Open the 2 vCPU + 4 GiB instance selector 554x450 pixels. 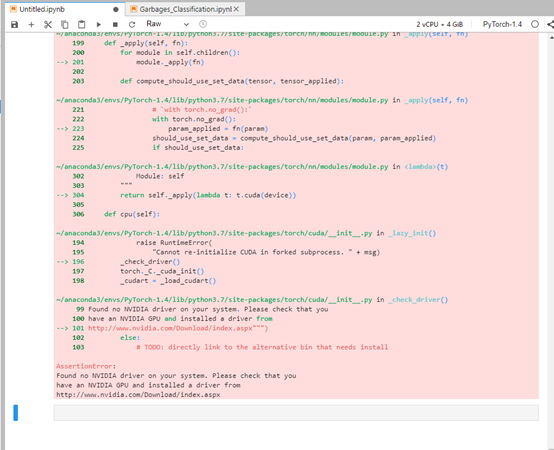(x=439, y=24)
